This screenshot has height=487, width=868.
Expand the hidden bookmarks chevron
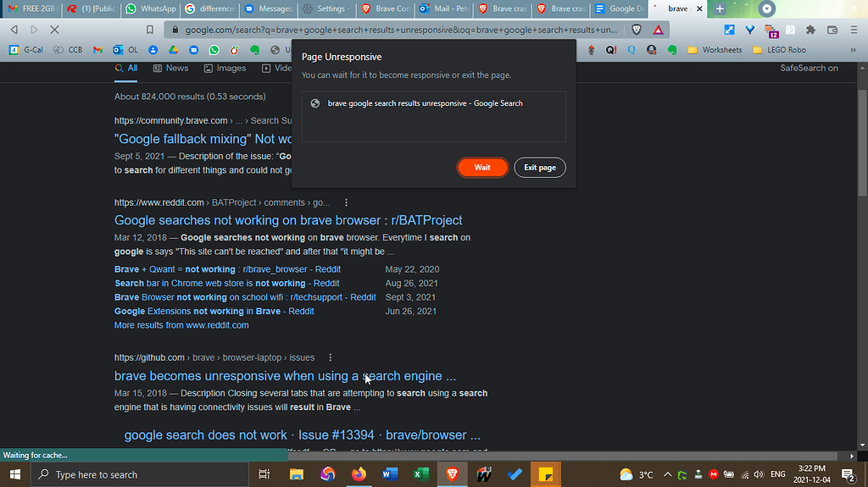point(853,50)
